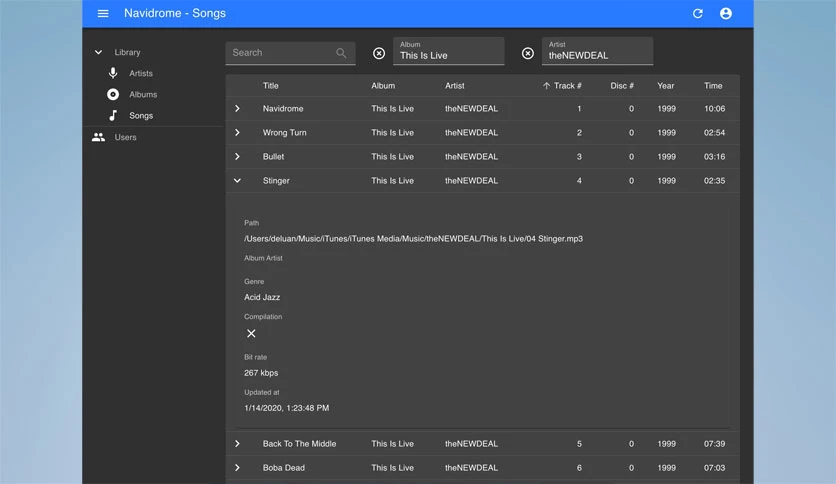This screenshot has width=836, height=484.
Task: Expand the Wrong Turn song row
Action: 237,133
